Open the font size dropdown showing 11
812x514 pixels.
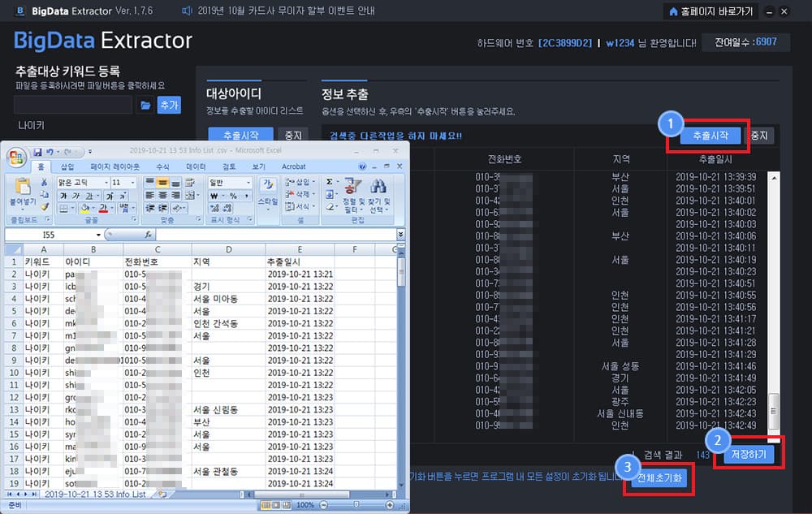[133, 182]
